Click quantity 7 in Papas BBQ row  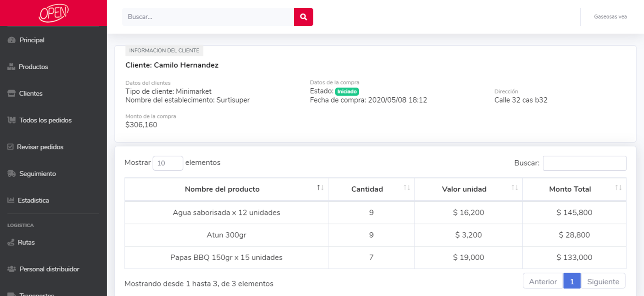371,257
